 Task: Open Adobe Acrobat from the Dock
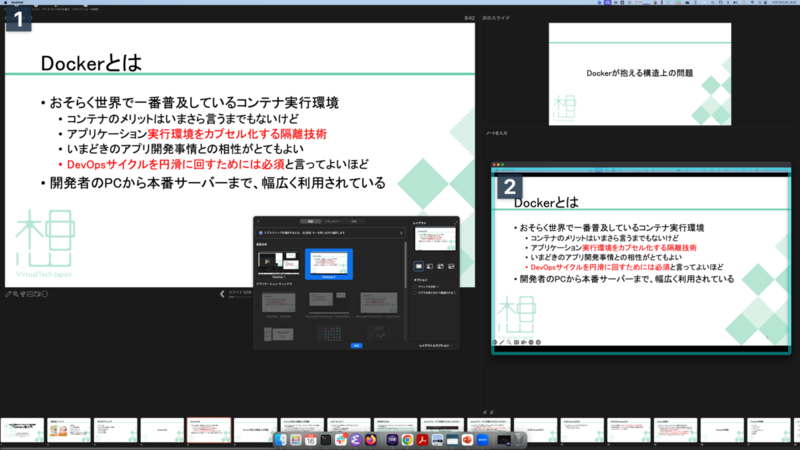(x=422, y=440)
